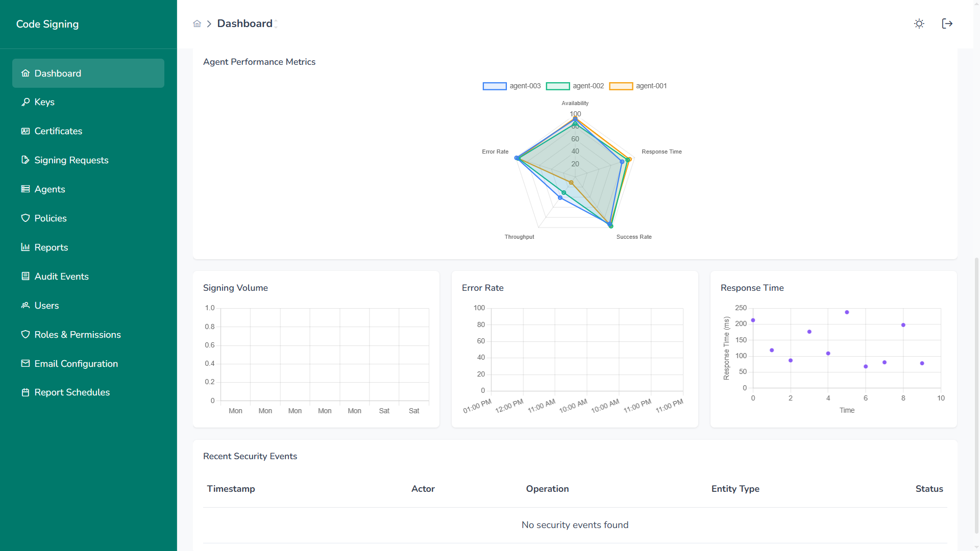Open Roles & Permissions from the sidebar
The width and height of the screenshot is (980, 551).
click(x=77, y=334)
